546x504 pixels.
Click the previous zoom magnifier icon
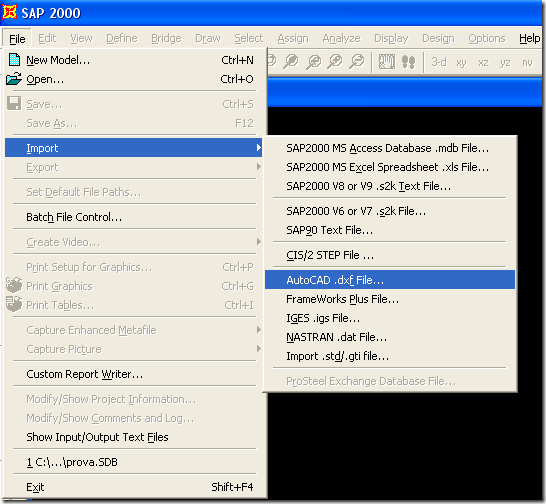tap(313, 62)
